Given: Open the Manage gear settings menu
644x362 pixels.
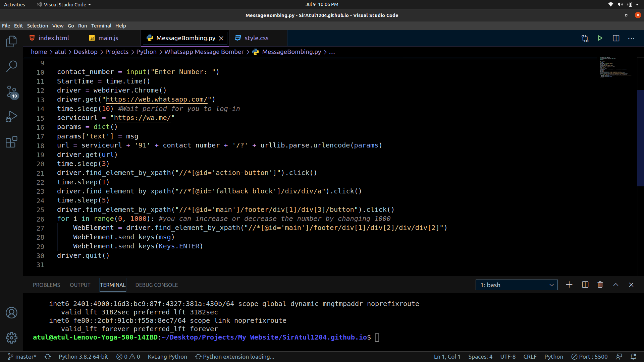Looking at the screenshot, I should 11,338.
